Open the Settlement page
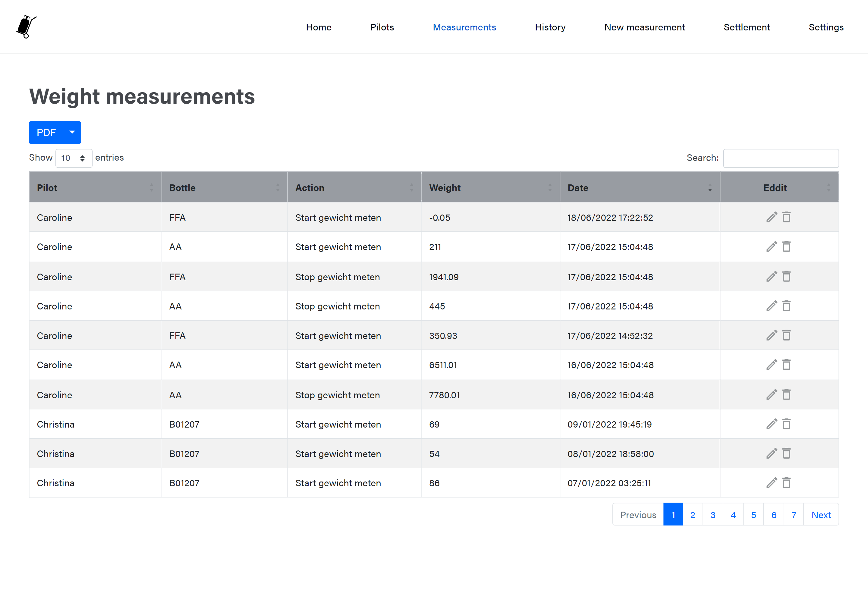The height and width of the screenshot is (596, 868). tap(747, 27)
